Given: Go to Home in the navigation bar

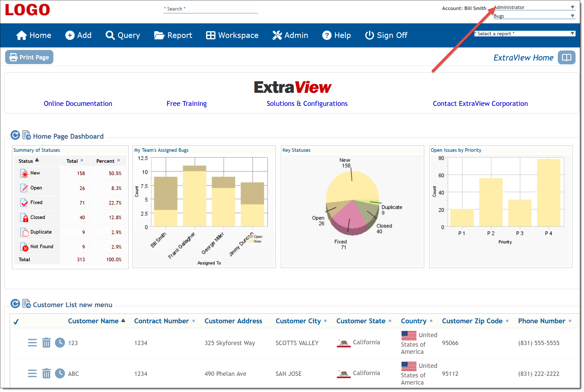Looking at the screenshot, I should (x=34, y=35).
